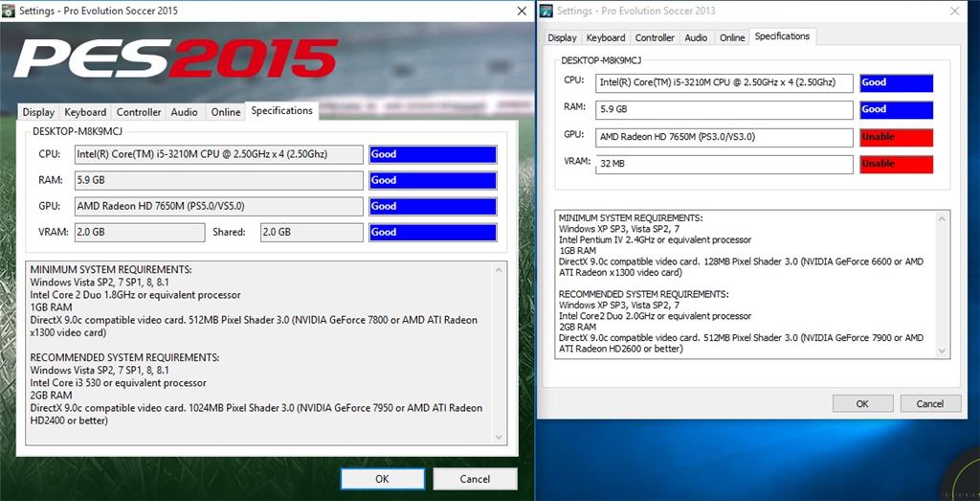Click RAM 5.9 GB field in PES 2015
The image size is (980, 501).
(x=219, y=180)
